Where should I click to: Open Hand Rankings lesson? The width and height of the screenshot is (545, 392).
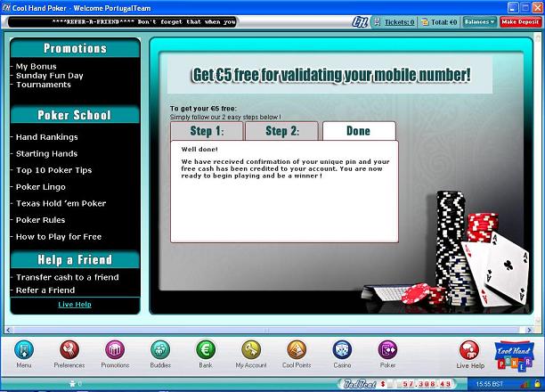click(x=47, y=137)
